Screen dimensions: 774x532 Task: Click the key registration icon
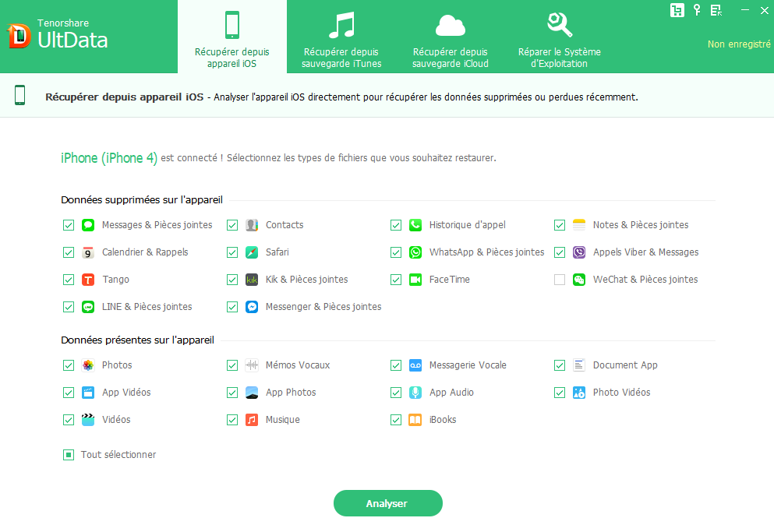697,10
